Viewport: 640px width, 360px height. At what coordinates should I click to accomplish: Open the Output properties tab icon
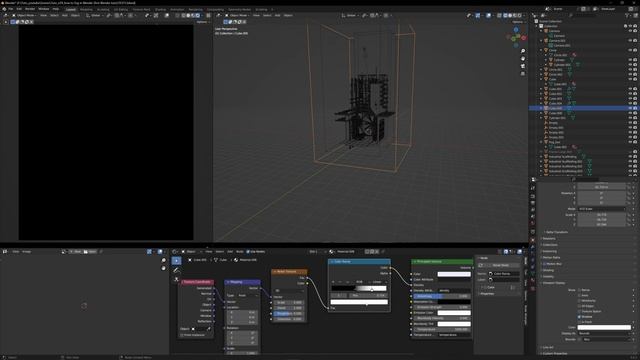click(x=533, y=203)
